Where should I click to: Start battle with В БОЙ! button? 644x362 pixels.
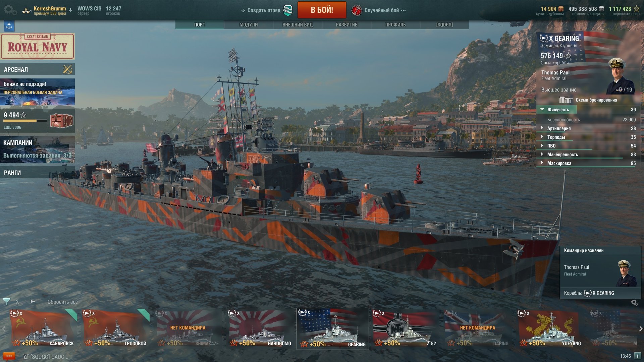pyautogui.click(x=322, y=10)
